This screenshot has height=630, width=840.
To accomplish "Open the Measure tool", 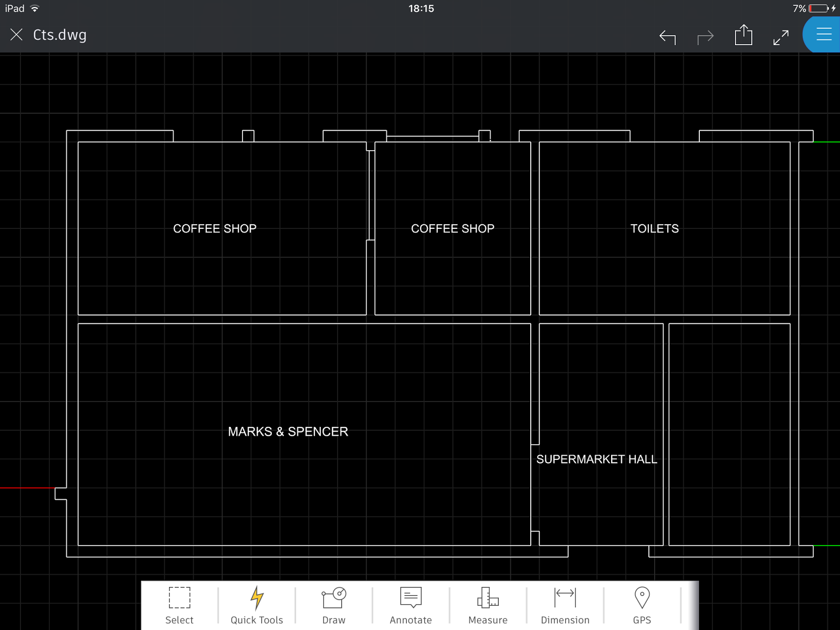I will [488, 605].
